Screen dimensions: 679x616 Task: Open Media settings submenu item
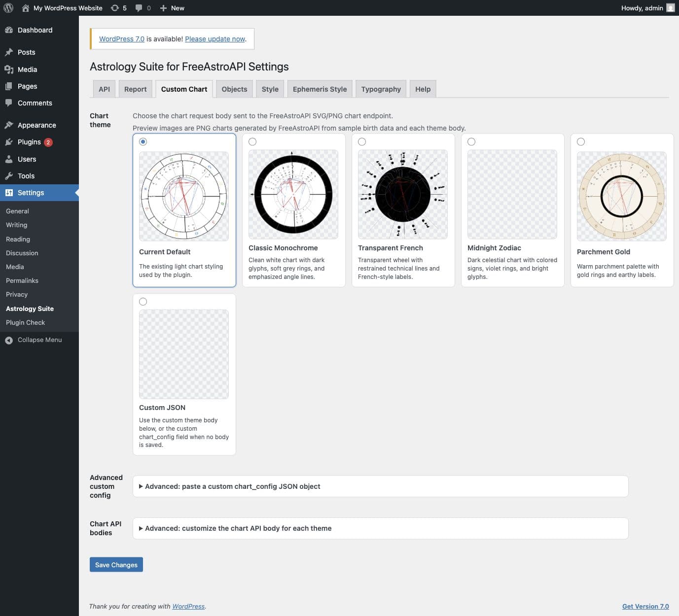(15, 267)
